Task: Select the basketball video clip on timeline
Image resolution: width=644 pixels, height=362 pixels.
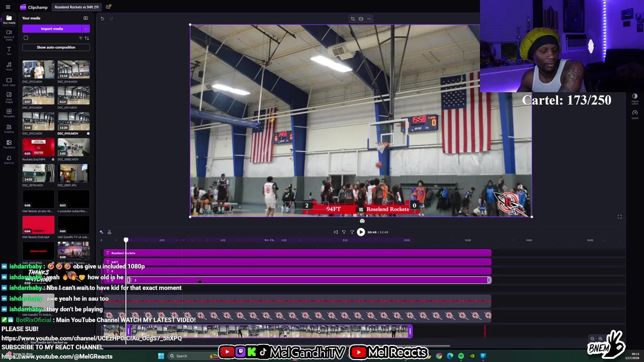Action: tap(270, 331)
